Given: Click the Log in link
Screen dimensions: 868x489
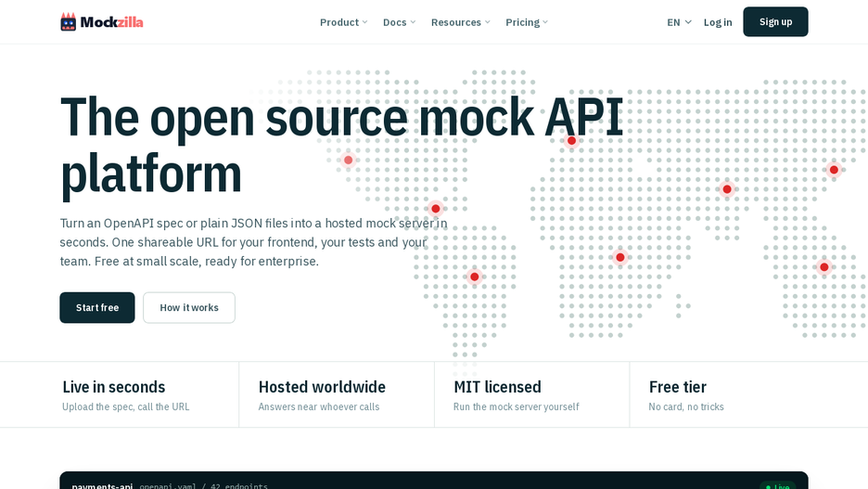Looking at the screenshot, I should click(718, 22).
